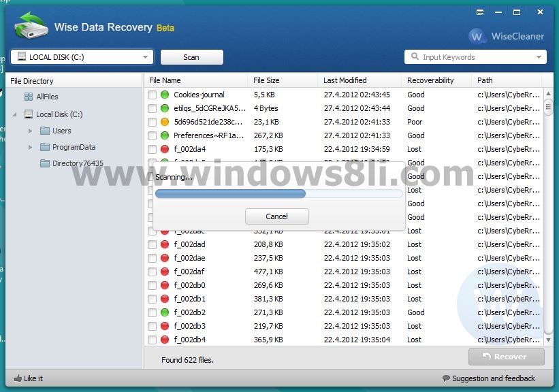Viewport: 559px width, 392px height.
Task: Tick the checkbox for f_002dad
Action: pyautogui.click(x=153, y=244)
